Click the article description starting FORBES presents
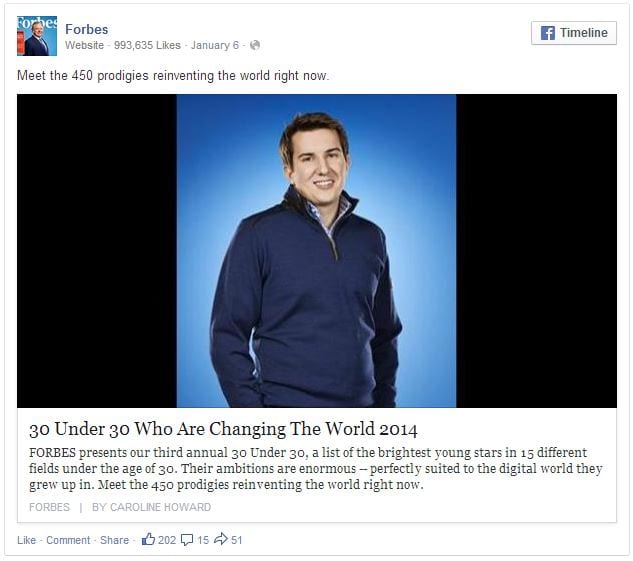This screenshot has height=561, width=633. click(x=315, y=469)
